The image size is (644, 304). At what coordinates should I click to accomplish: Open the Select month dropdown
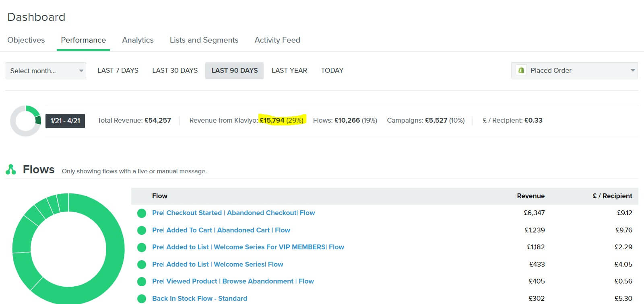click(46, 71)
